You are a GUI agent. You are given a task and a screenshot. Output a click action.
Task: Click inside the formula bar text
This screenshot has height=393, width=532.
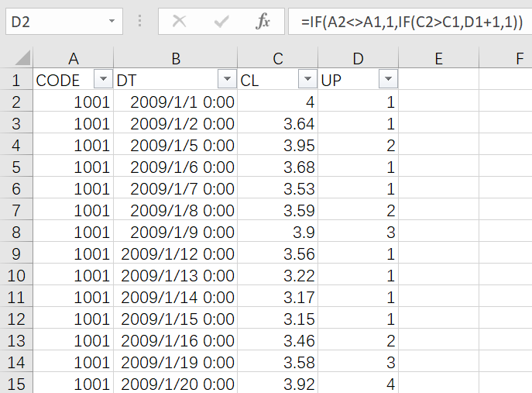410,22
